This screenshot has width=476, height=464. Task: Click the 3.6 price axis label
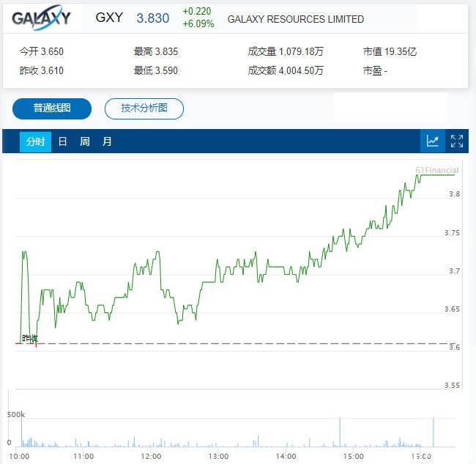pyautogui.click(x=455, y=347)
